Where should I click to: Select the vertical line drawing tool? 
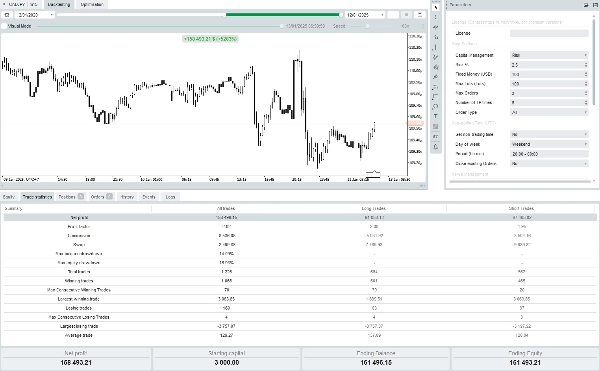(435, 47)
